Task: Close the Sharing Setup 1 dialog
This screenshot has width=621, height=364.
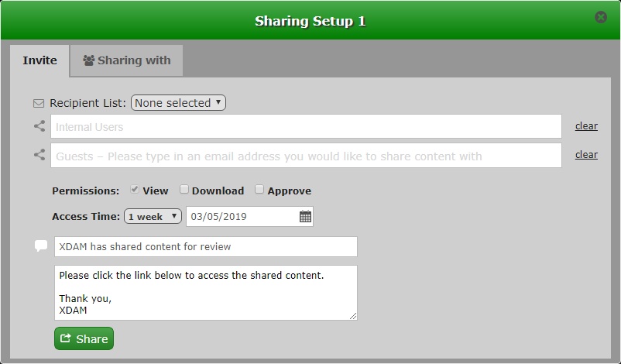Action: 601,17
